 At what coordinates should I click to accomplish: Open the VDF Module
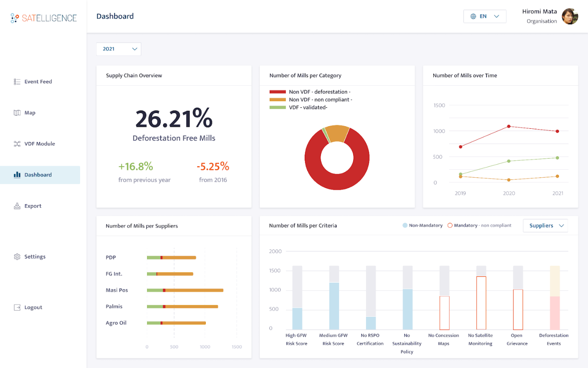(40, 144)
